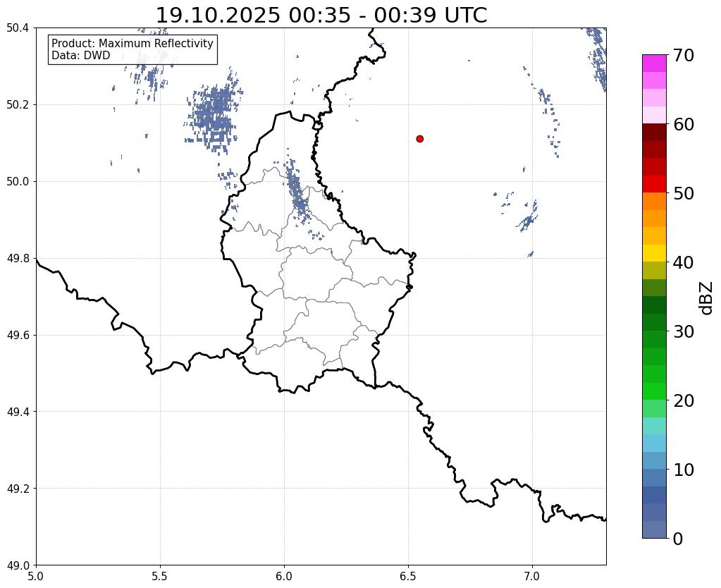Image resolution: width=721 pixels, height=588 pixels.
Task: Click latitude axis label 49.6
Action: [18, 336]
